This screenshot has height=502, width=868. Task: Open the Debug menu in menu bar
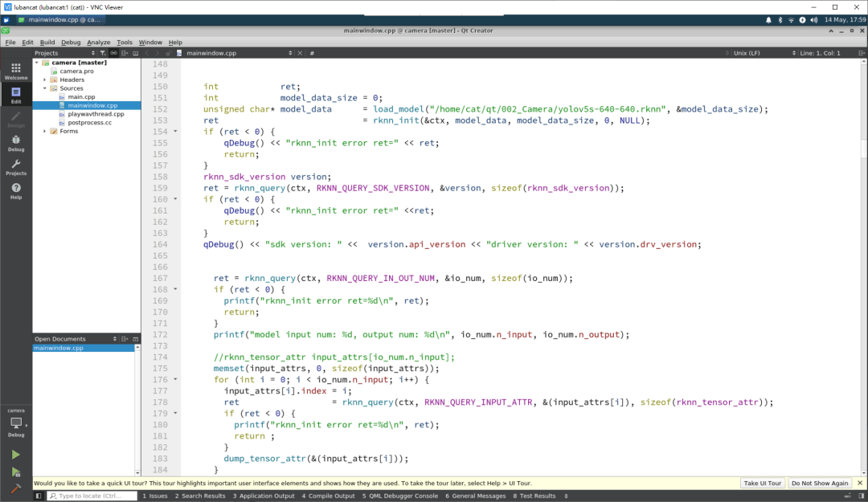70,42
